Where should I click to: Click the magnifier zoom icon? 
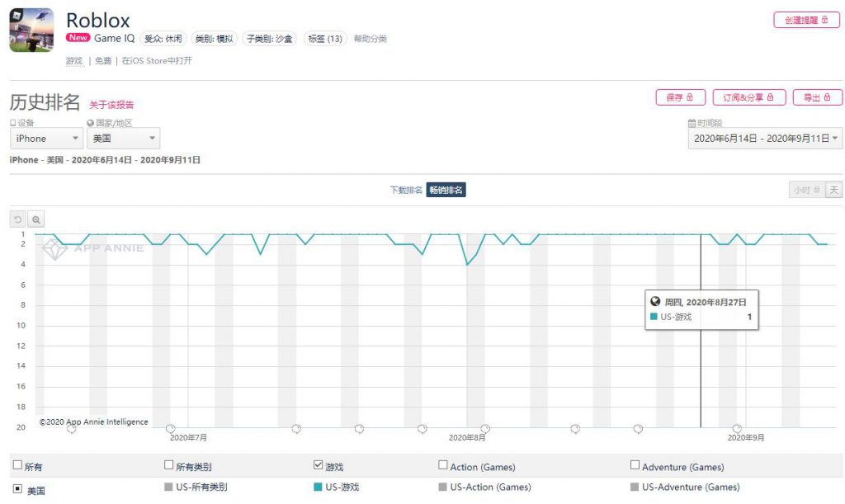click(36, 219)
